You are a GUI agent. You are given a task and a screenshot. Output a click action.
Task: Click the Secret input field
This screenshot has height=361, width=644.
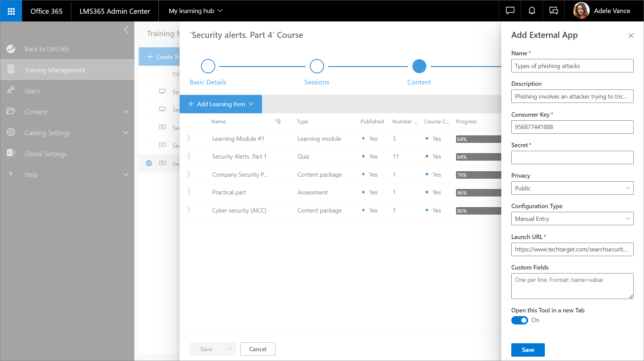click(x=572, y=158)
